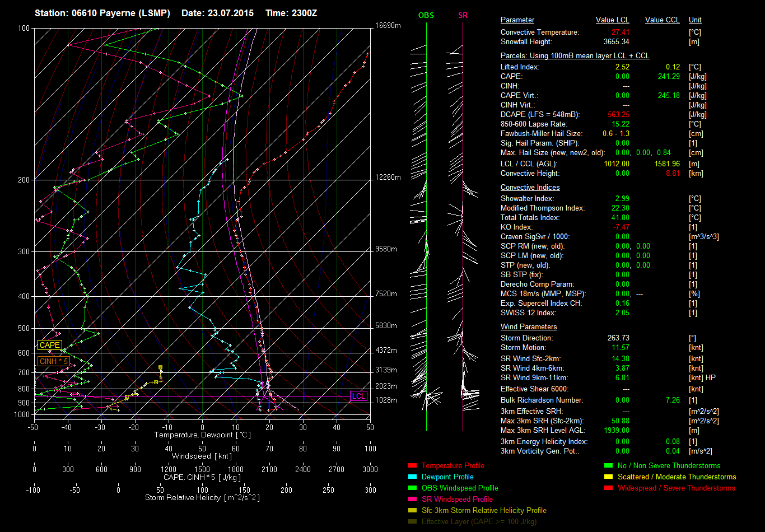Click the yellow Scattered / Moderate Thunderstorms swatch
This screenshot has height=532, width=765.
click(x=608, y=477)
